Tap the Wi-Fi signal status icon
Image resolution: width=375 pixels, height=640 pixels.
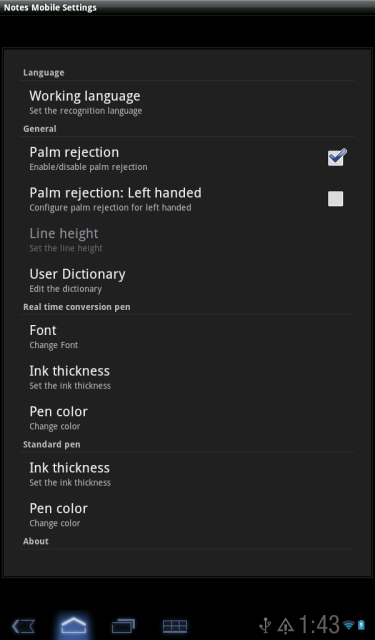[x=348, y=625]
